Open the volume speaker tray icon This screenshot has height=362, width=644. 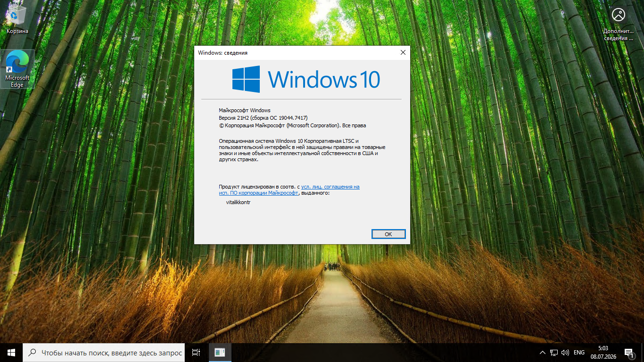pyautogui.click(x=565, y=353)
